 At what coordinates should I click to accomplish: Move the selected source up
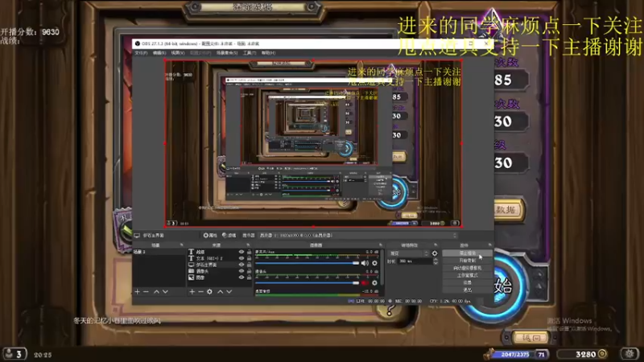click(x=220, y=292)
